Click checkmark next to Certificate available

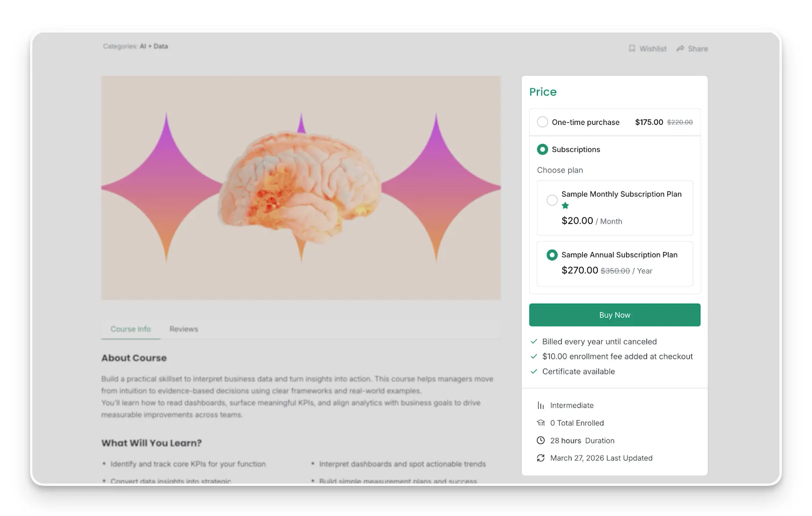(x=534, y=371)
